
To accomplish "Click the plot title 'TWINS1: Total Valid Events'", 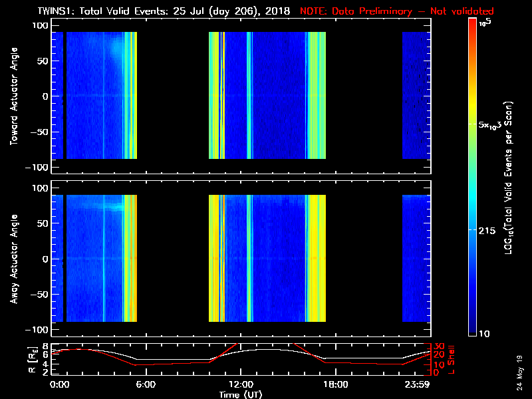I will click(104, 11).
